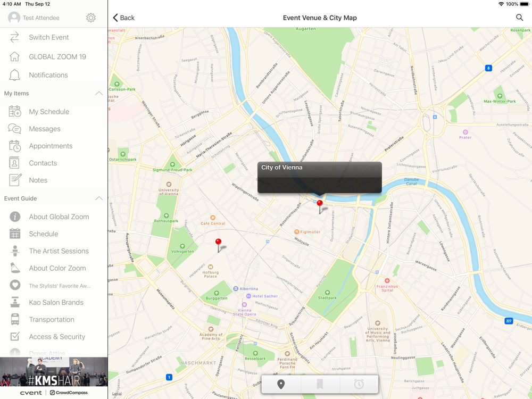
Task: Open Contacts in the sidebar
Action: tap(54, 163)
